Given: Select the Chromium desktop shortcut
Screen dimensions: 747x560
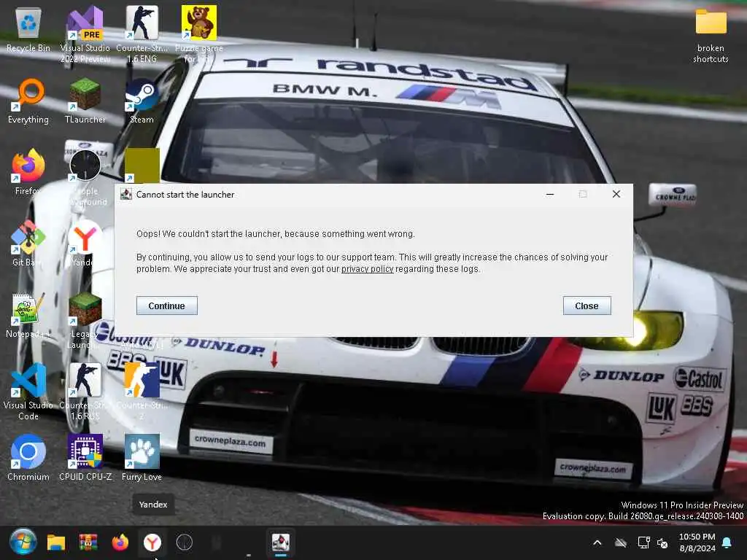Looking at the screenshot, I should [28, 457].
